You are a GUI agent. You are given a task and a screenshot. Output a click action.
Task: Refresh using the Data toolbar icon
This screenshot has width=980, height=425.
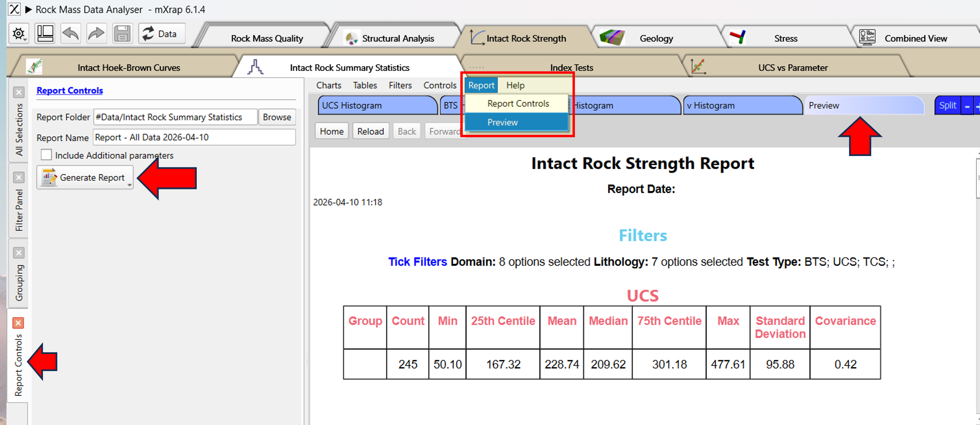[x=161, y=33]
